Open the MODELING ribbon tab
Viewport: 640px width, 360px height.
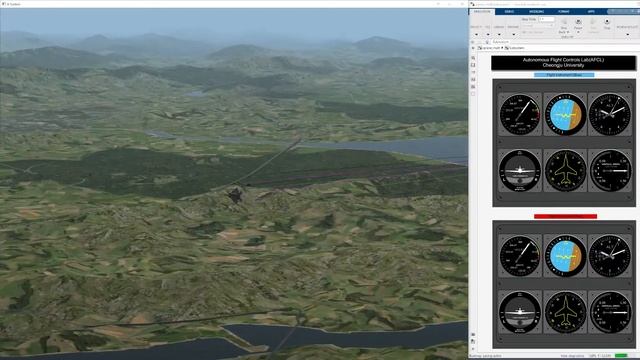coord(536,11)
